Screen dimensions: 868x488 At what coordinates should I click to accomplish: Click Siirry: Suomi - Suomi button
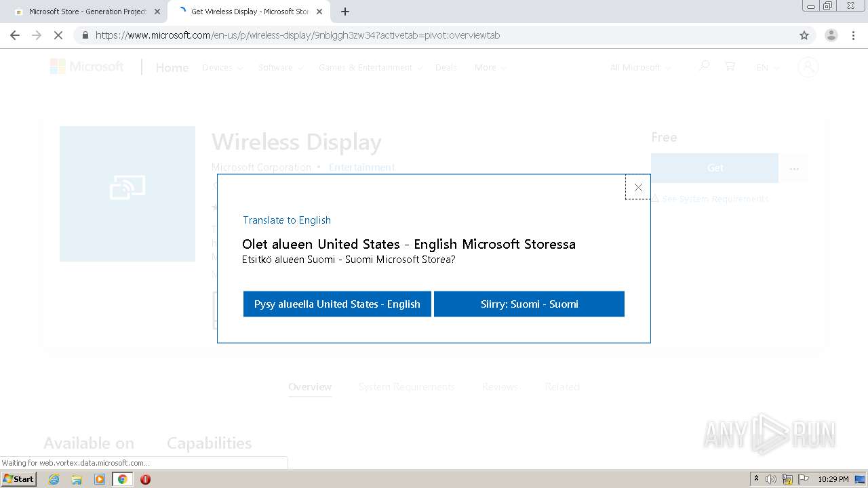tap(529, 304)
